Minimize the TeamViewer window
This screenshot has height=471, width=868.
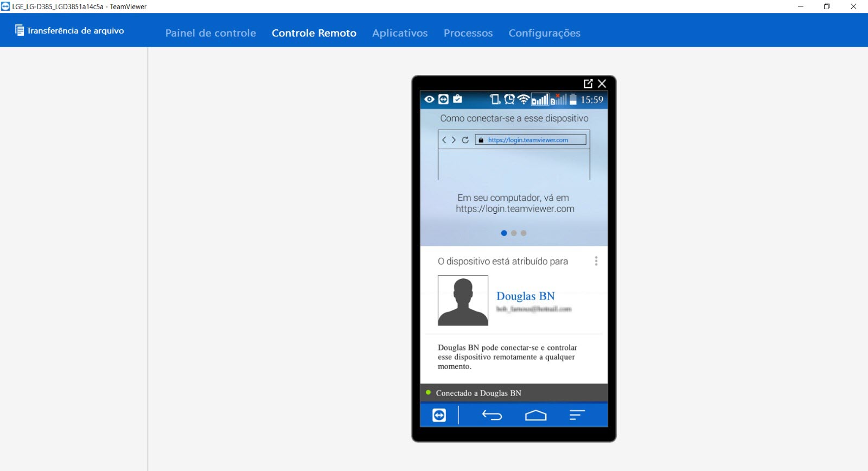point(801,7)
